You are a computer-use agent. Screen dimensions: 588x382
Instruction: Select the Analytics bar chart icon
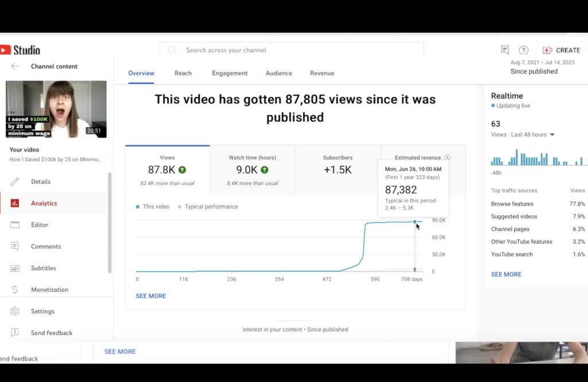pyautogui.click(x=15, y=203)
